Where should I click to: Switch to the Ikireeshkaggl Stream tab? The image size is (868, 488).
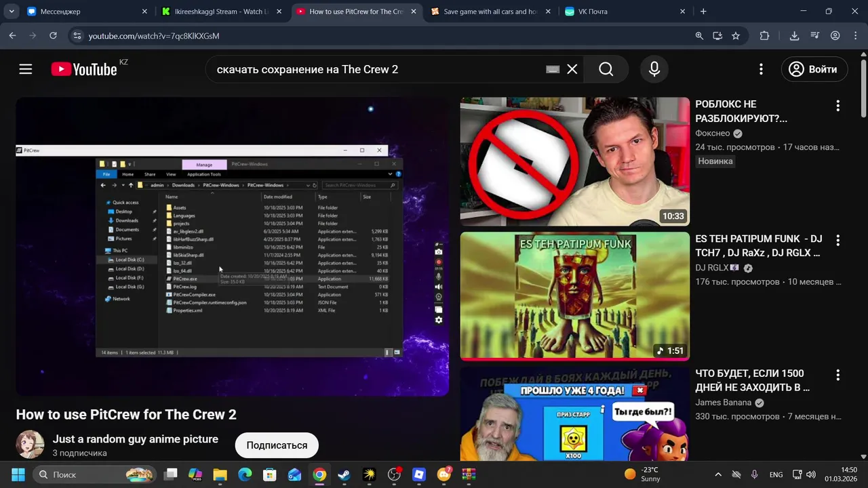coord(222,12)
